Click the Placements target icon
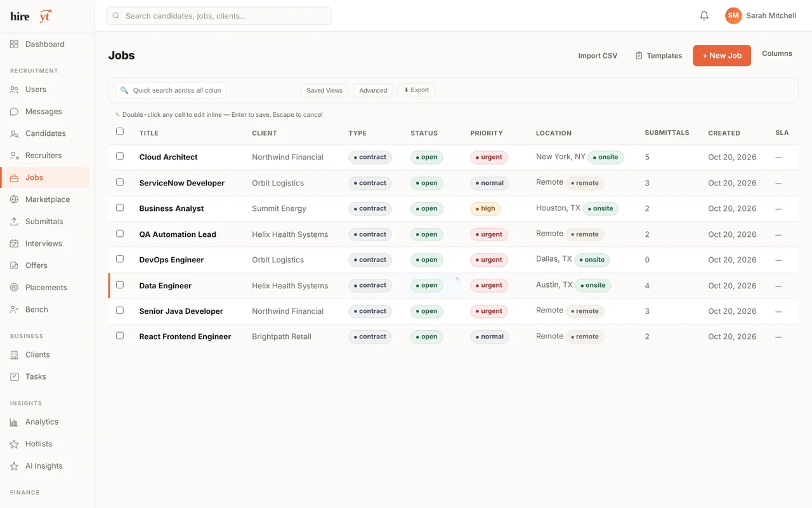Viewport: 812px width, 508px height. 14,288
